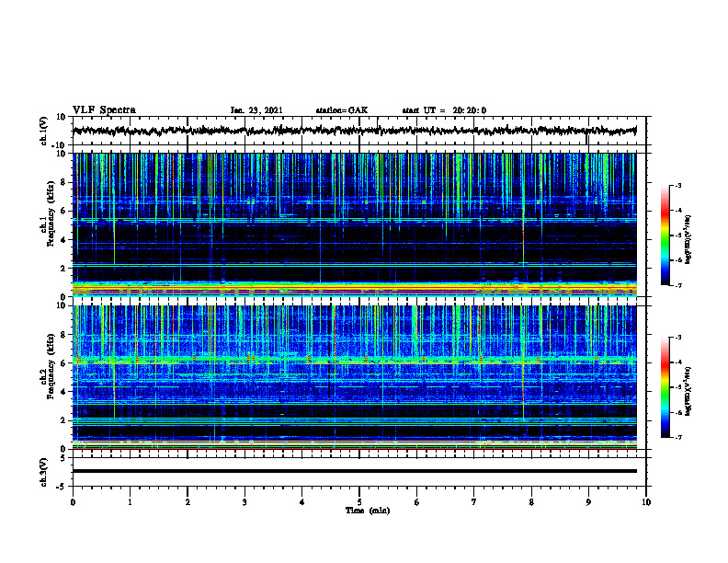Click the time axis tick label "1"
Screen dimensions: 728x563
tap(130, 502)
